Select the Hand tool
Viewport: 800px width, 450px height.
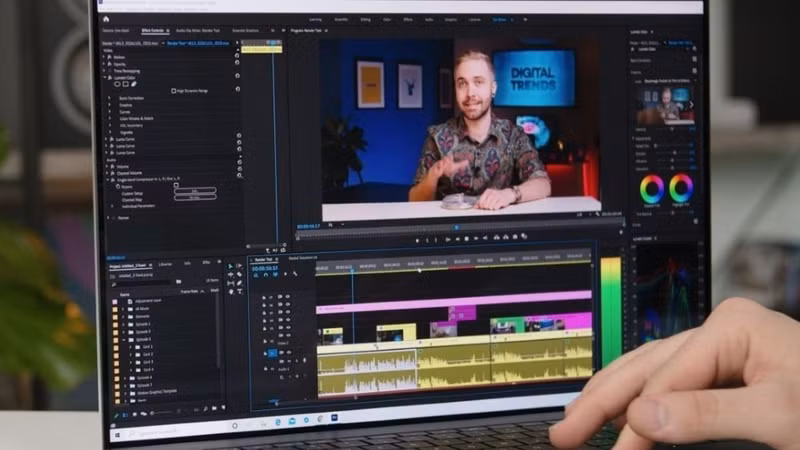[x=231, y=292]
